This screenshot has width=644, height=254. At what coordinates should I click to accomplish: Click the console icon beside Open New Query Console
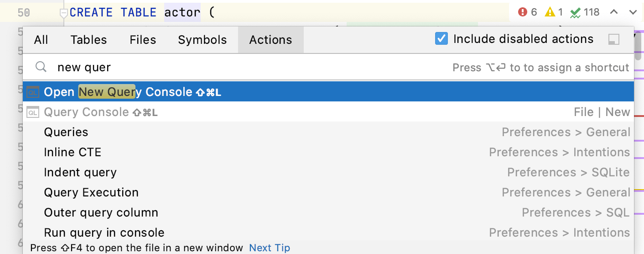pyautogui.click(x=33, y=92)
